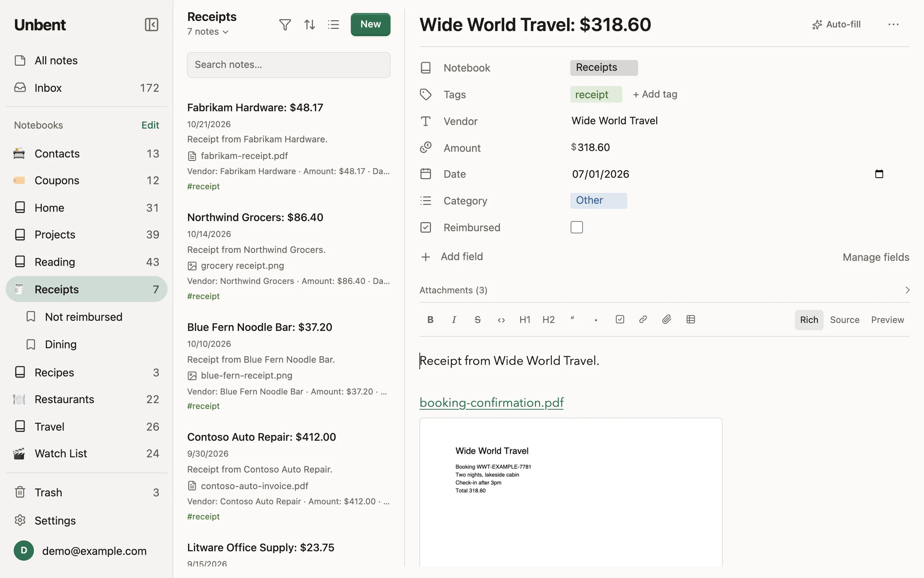The width and height of the screenshot is (924, 578).
Task: Click Edit next to Notebooks
Action: point(150,125)
